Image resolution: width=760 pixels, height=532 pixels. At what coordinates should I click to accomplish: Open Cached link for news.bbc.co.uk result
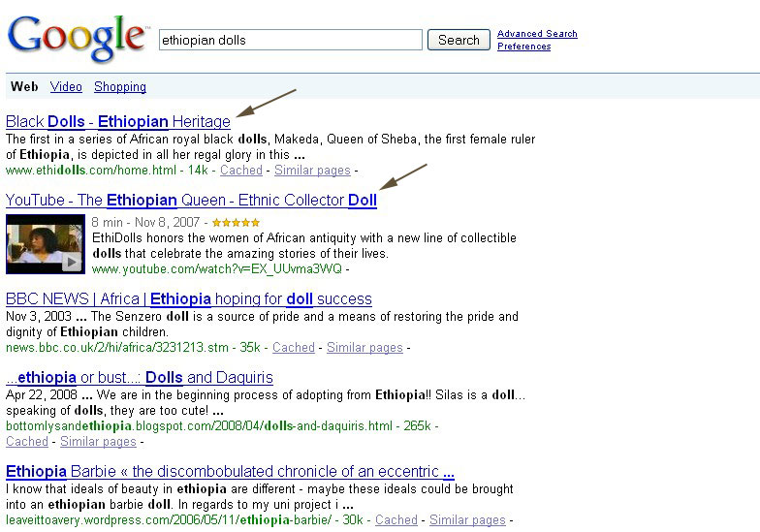pyautogui.click(x=293, y=347)
